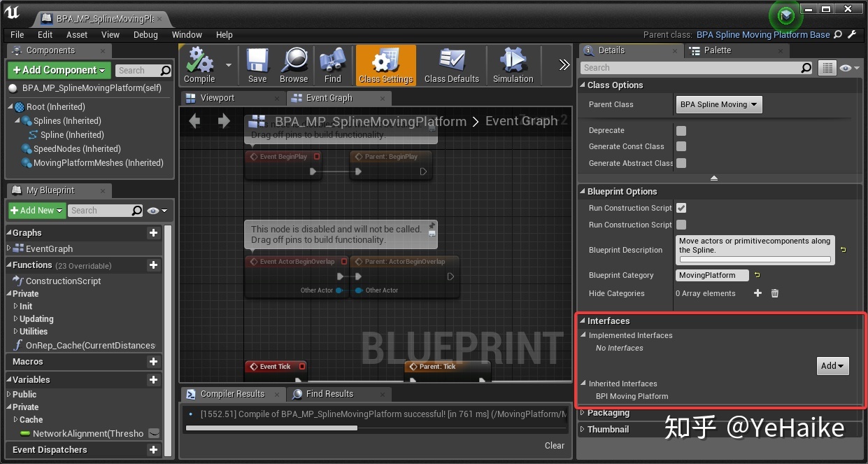Open parent class BPA Spline Moving Platform Base link

pyautogui.click(x=763, y=34)
